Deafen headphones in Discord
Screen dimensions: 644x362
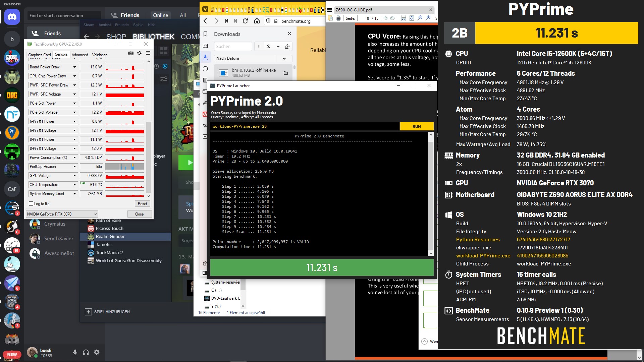coord(86,352)
